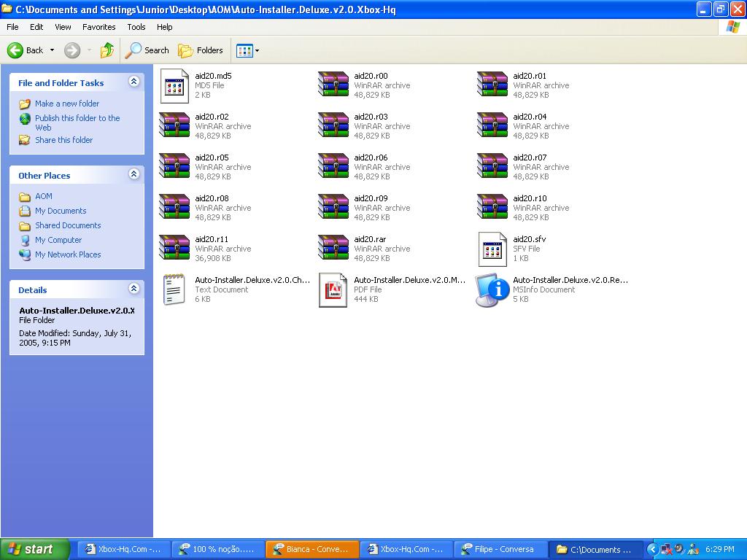The width and height of the screenshot is (747, 560).
Task: Select the aid20.r09 WinRAR archive icon
Action: point(333,207)
